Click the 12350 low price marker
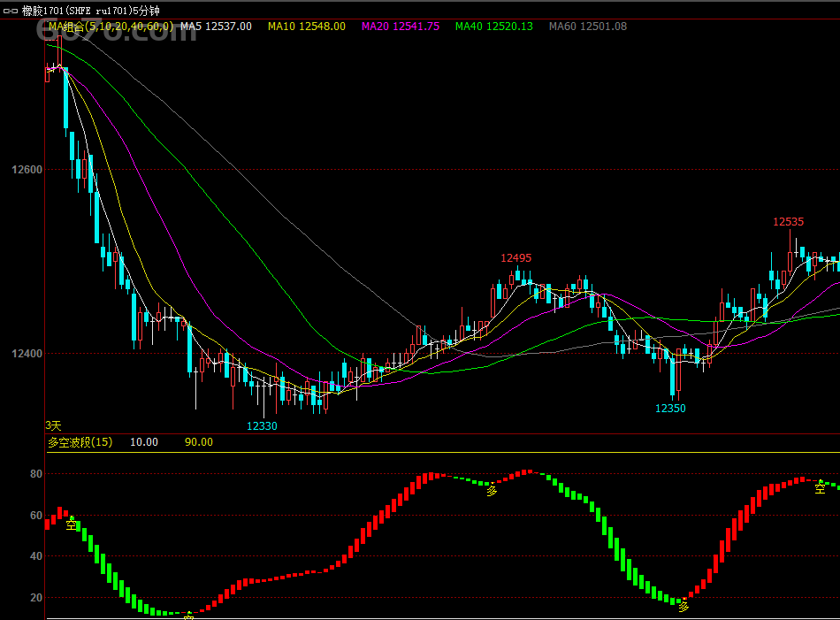Image resolution: width=840 pixels, height=620 pixels. [670, 409]
